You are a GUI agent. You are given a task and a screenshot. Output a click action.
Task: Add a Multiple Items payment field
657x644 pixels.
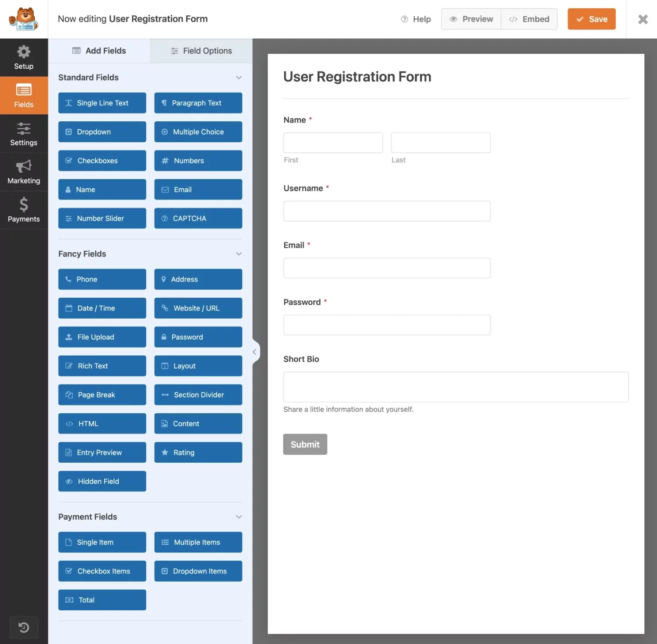click(198, 542)
